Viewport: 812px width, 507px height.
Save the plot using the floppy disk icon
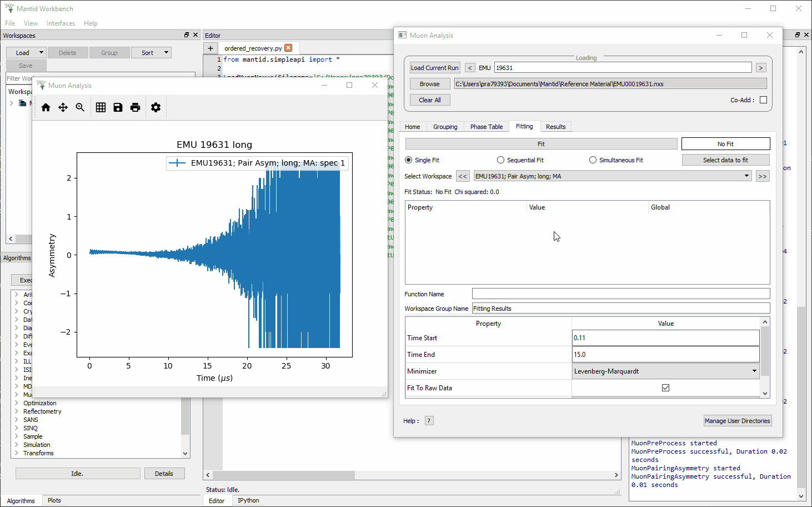pos(118,107)
